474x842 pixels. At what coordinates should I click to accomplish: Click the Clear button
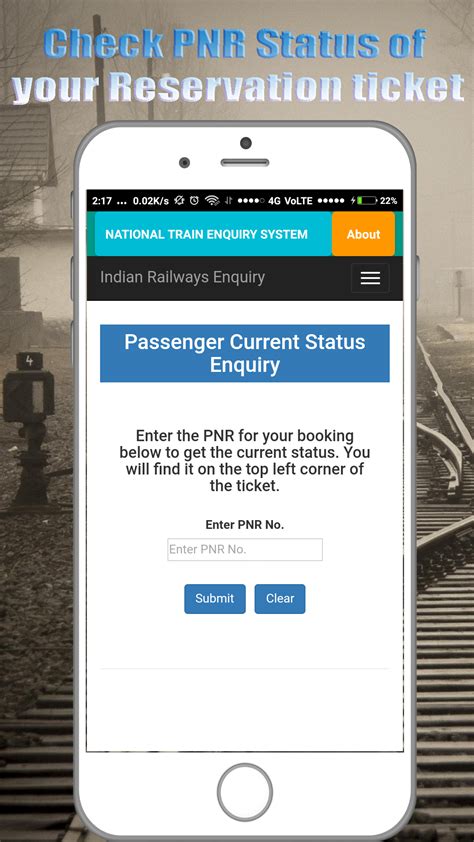click(280, 599)
